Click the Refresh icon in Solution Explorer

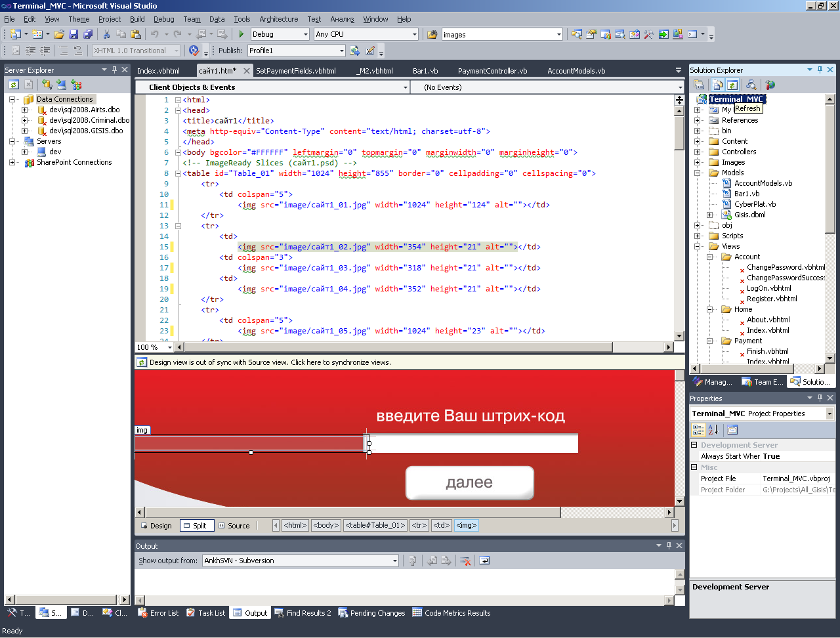[x=732, y=85]
